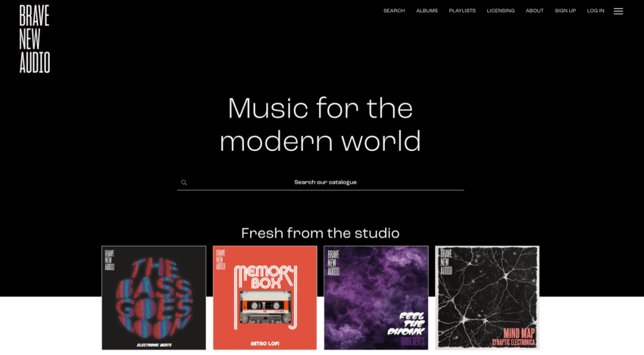Screen dimensions: 644x355
Task: Click the small logo on Mind Map cover
Action: pyautogui.click(x=446, y=262)
